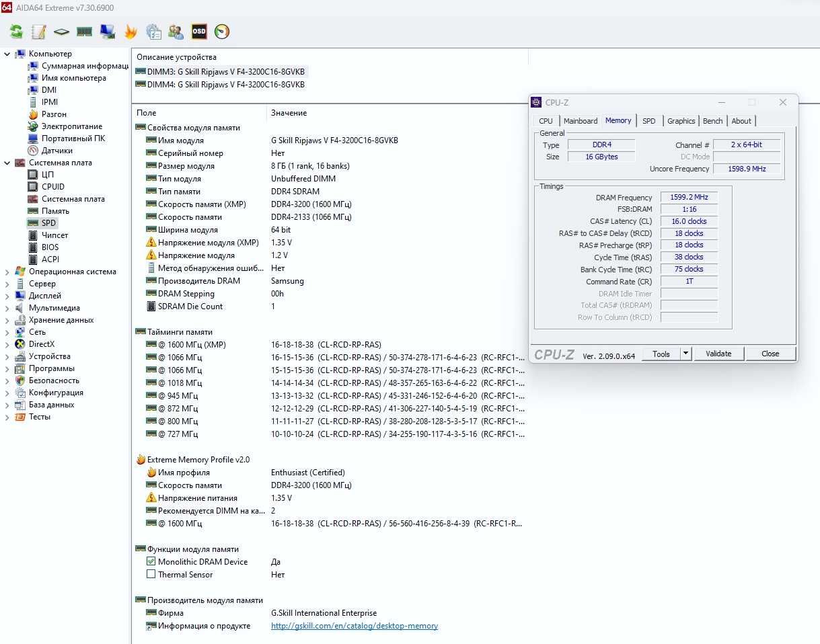Collapse the Компьютер tree node
Image resolution: width=820 pixels, height=644 pixels.
pyautogui.click(x=7, y=54)
